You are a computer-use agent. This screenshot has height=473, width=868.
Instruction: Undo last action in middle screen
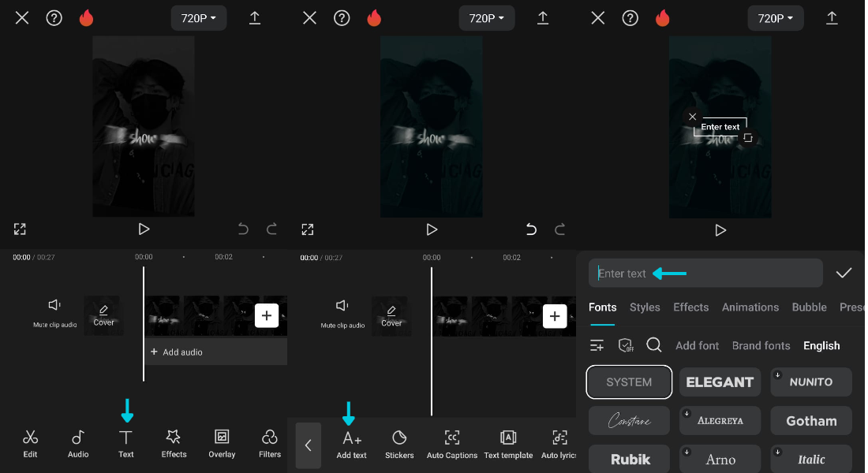point(531,229)
